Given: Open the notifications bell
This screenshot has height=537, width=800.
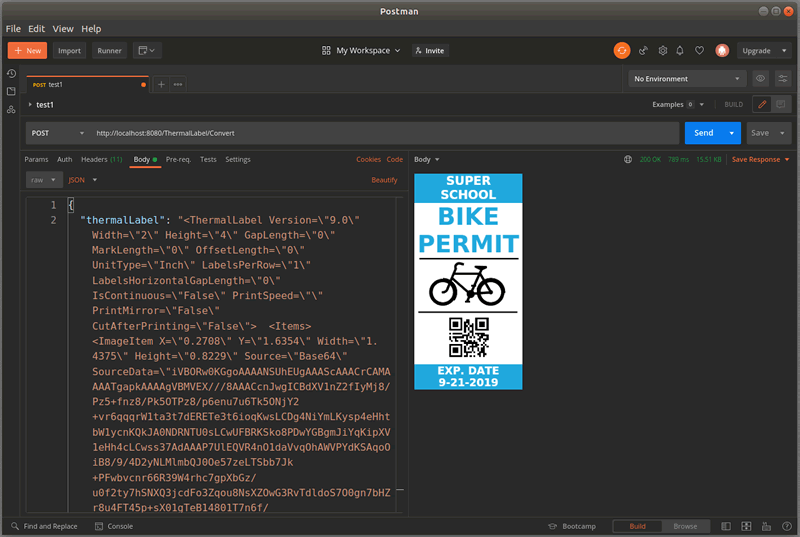Looking at the screenshot, I should tap(680, 50).
